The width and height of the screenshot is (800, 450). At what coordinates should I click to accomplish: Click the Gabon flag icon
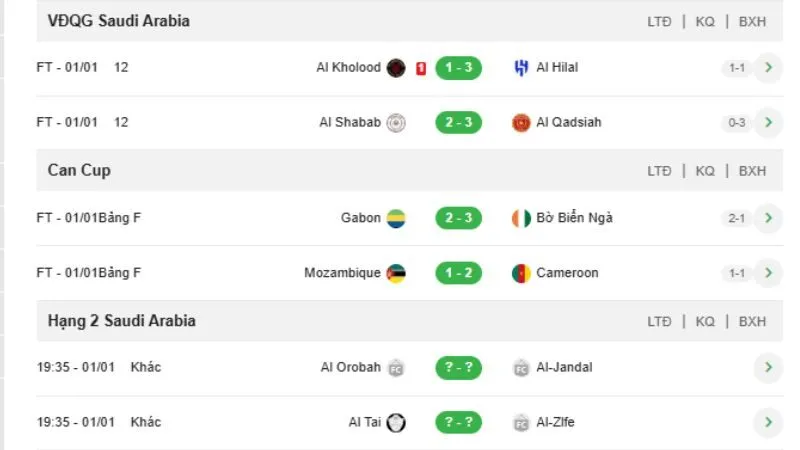click(396, 218)
